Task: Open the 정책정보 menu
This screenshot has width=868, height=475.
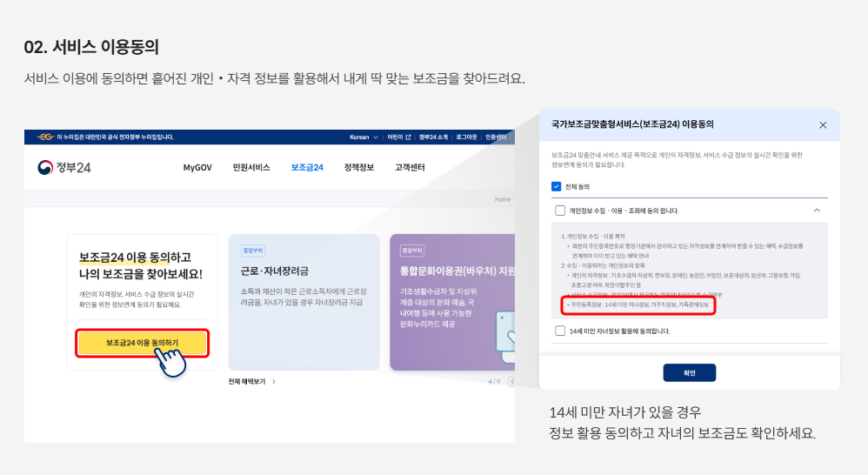Action: click(x=358, y=167)
